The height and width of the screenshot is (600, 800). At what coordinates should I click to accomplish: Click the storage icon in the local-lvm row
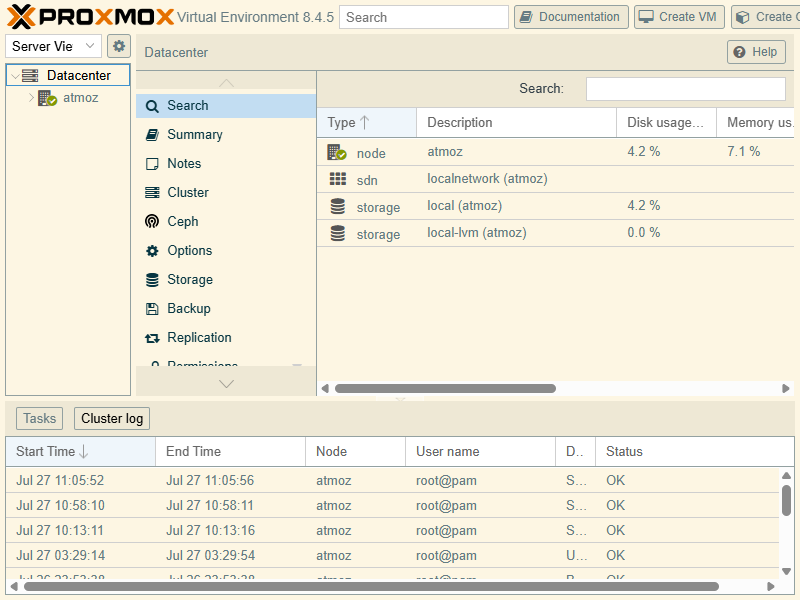click(x=338, y=233)
